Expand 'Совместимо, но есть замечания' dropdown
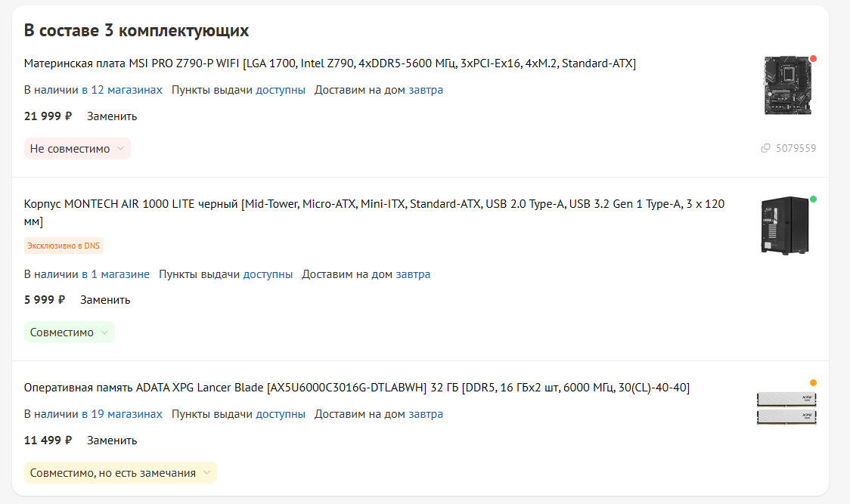This screenshot has width=850, height=504. [x=120, y=472]
